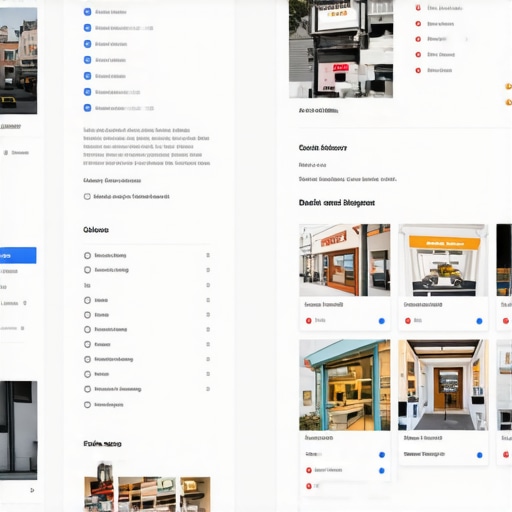512x512 pixels.
Task: Open the wide middle shelves thumbnail at bottom
Action: pos(148,494)
